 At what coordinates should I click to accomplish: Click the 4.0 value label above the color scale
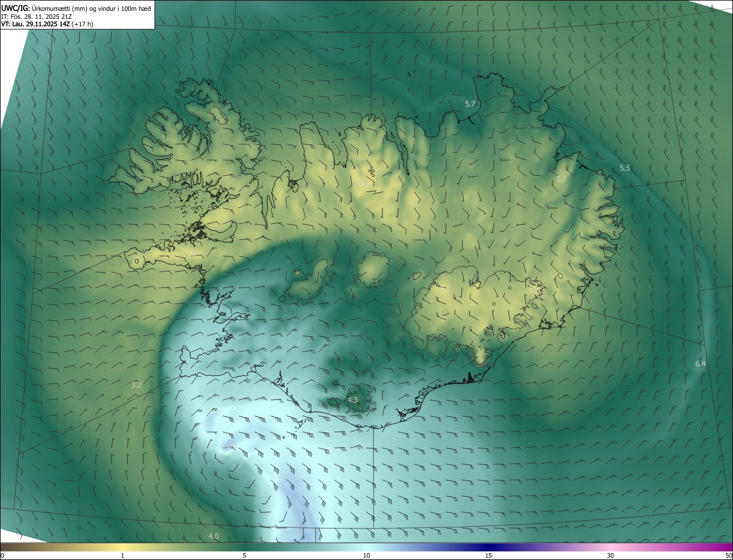point(213,536)
